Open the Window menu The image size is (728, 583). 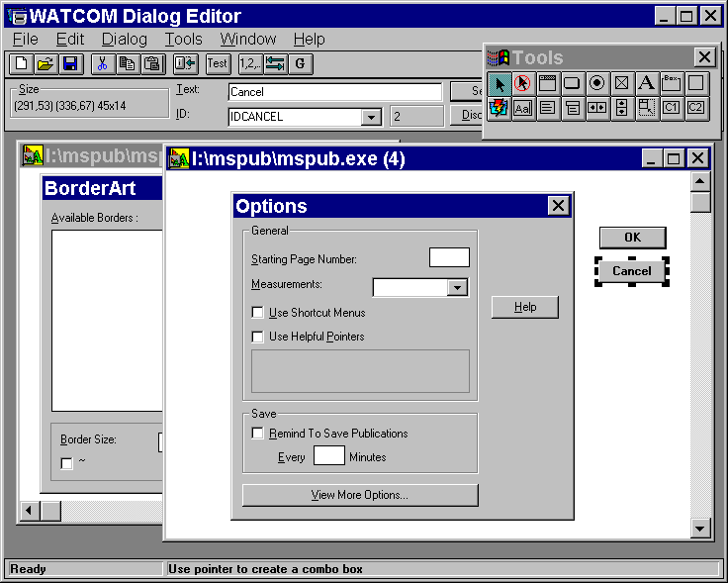247,39
